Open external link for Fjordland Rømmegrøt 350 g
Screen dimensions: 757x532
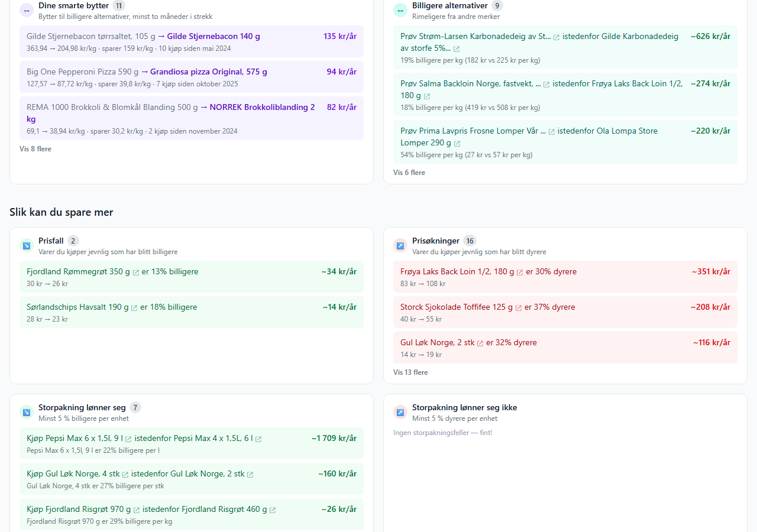[136, 273]
